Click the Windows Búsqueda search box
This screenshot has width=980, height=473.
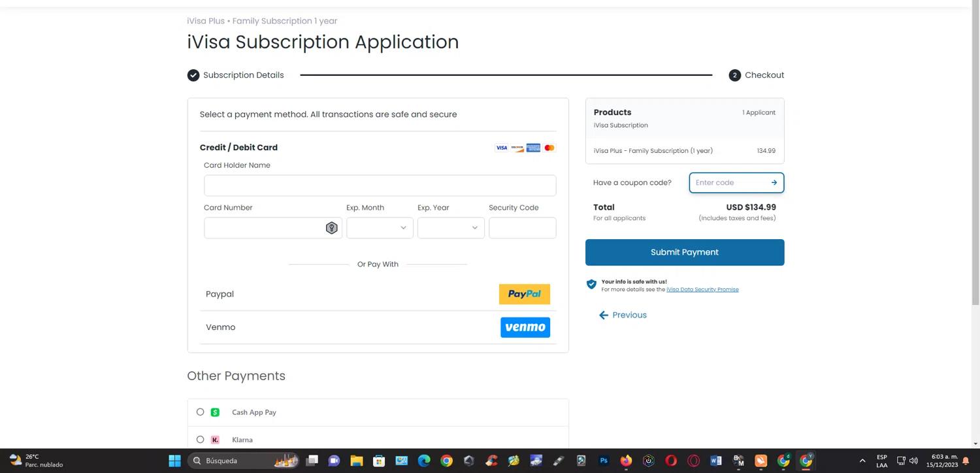click(243, 461)
